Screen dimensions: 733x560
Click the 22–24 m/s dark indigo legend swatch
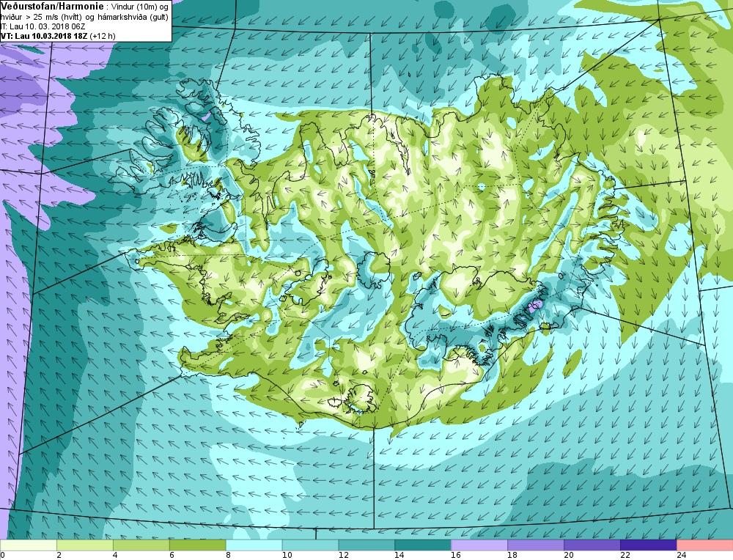649,545
